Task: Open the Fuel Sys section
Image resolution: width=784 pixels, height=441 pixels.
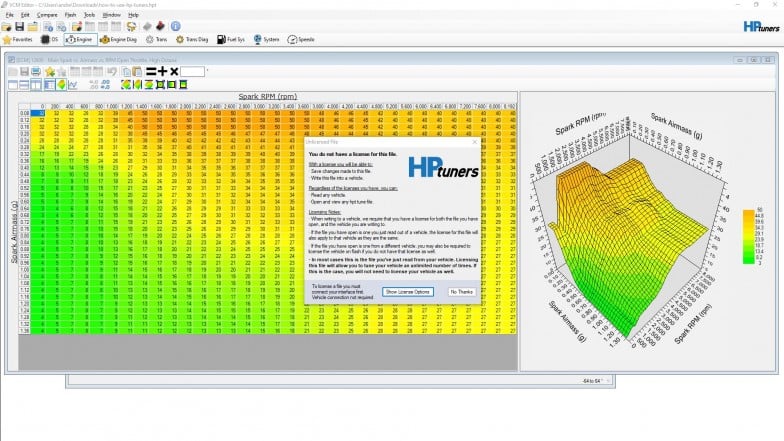Action: pyautogui.click(x=231, y=40)
